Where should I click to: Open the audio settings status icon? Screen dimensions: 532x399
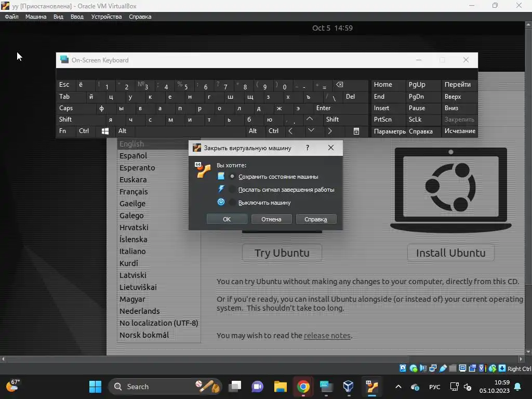click(x=423, y=368)
